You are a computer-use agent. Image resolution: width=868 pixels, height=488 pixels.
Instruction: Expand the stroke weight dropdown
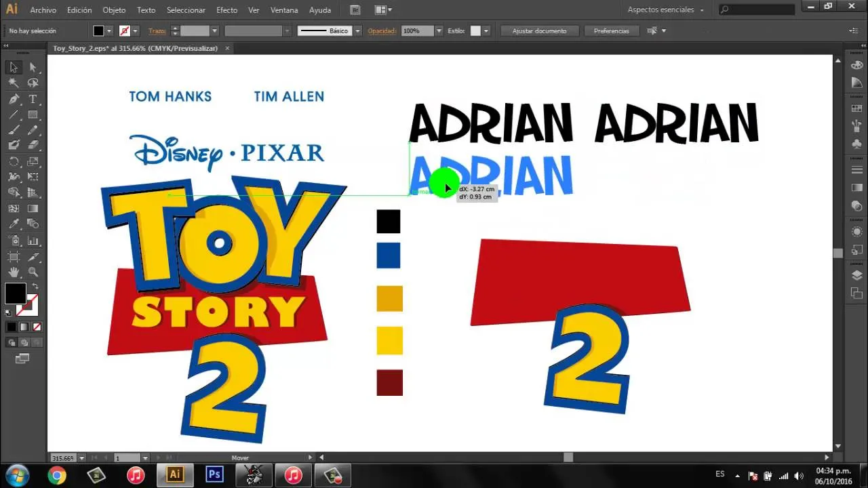pos(214,30)
